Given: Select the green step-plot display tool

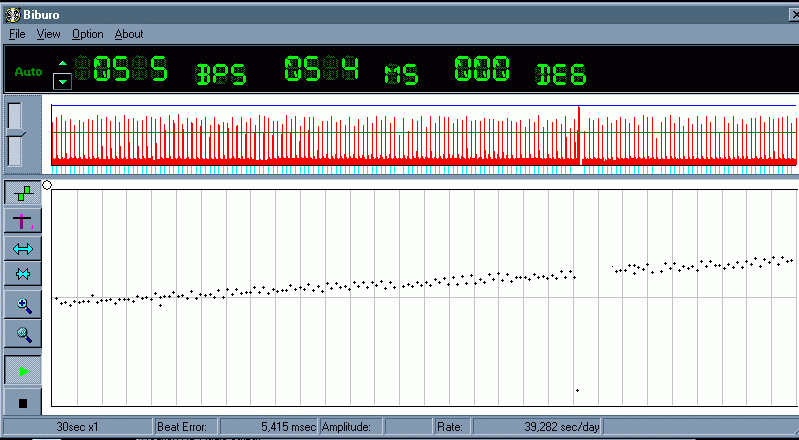Looking at the screenshot, I should [x=23, y=194].
